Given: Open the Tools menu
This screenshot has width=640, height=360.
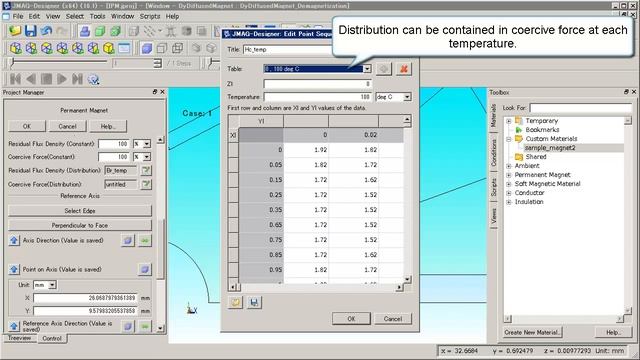Looking at the screenshot, I should click(x=98, y=16).
